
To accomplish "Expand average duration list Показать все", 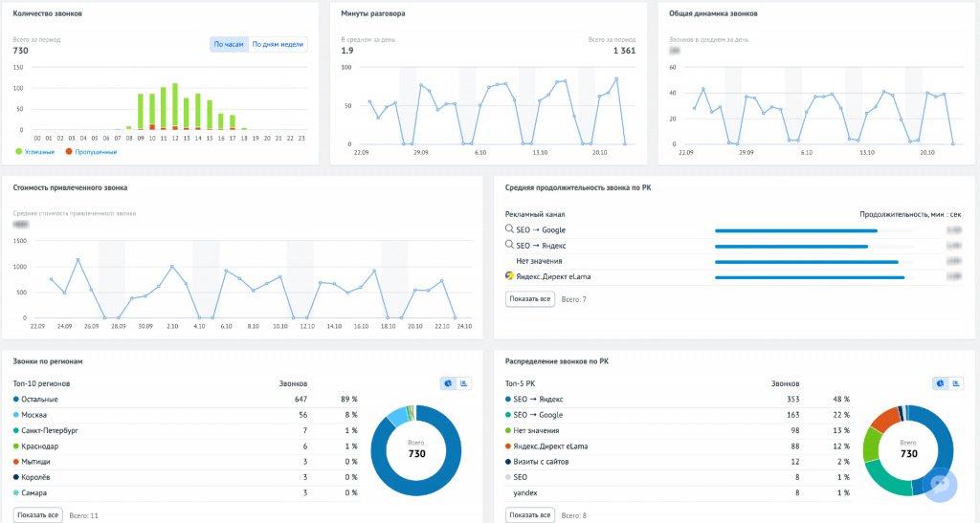I will [529, 299].
